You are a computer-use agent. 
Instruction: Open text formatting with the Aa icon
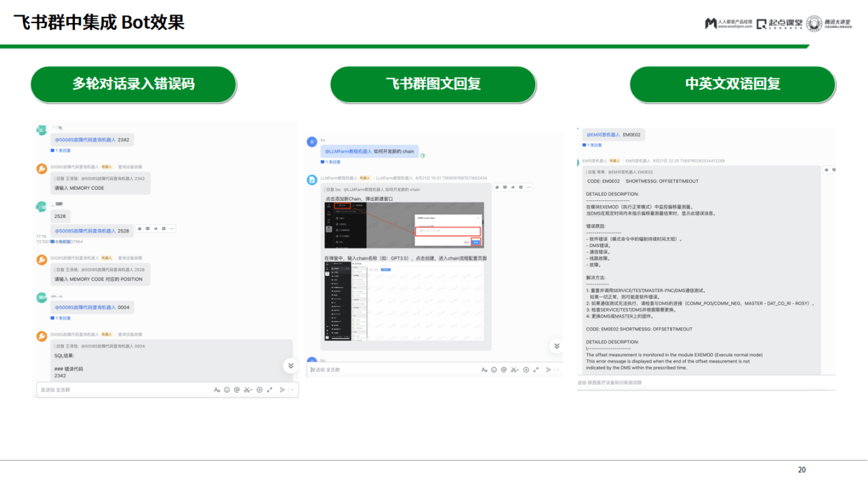coord(216,389)
